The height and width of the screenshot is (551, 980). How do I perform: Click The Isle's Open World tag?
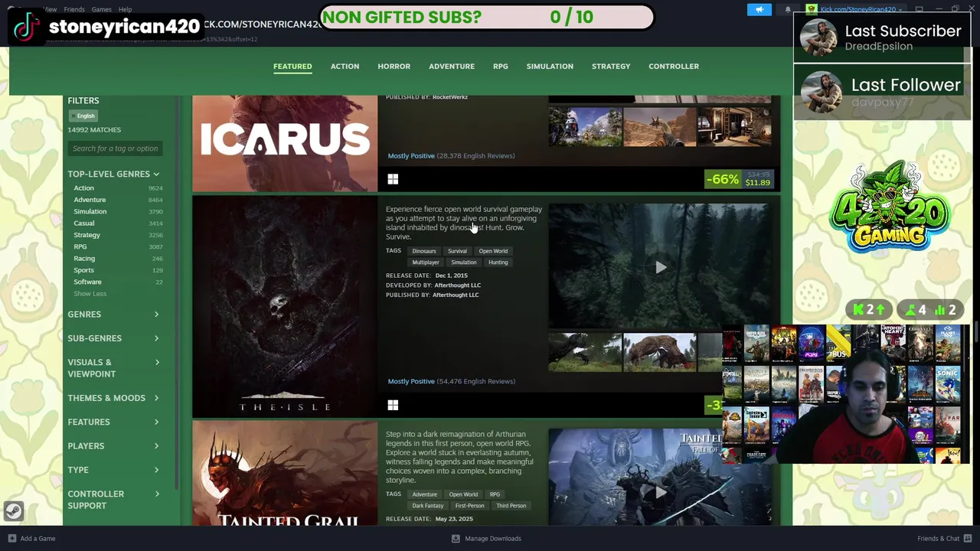coord(493,251)
